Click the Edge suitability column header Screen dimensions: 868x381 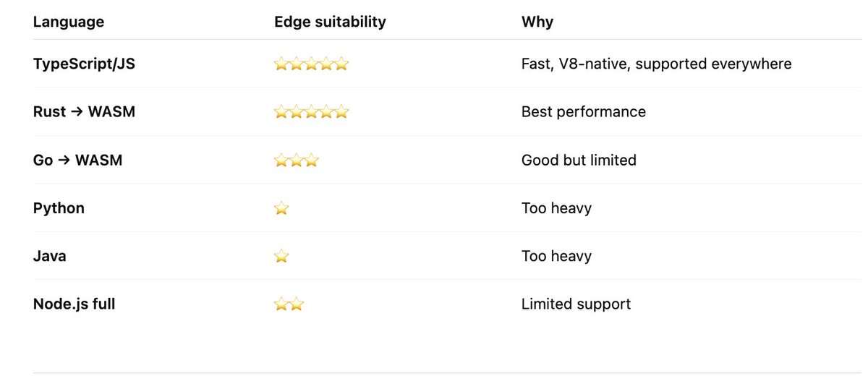(330, 22)
